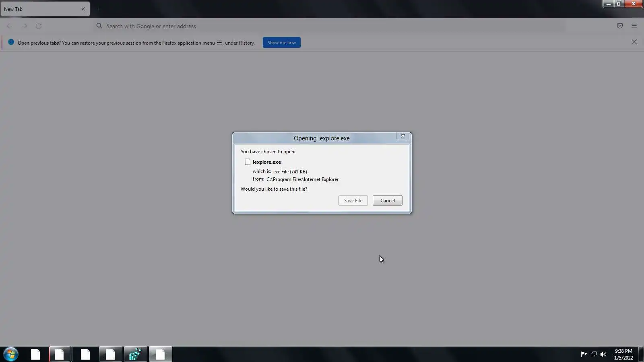This screenshot has height=362, width=644.
Task: Click the blue info icon in notification bar
Action: pos(11,42)
